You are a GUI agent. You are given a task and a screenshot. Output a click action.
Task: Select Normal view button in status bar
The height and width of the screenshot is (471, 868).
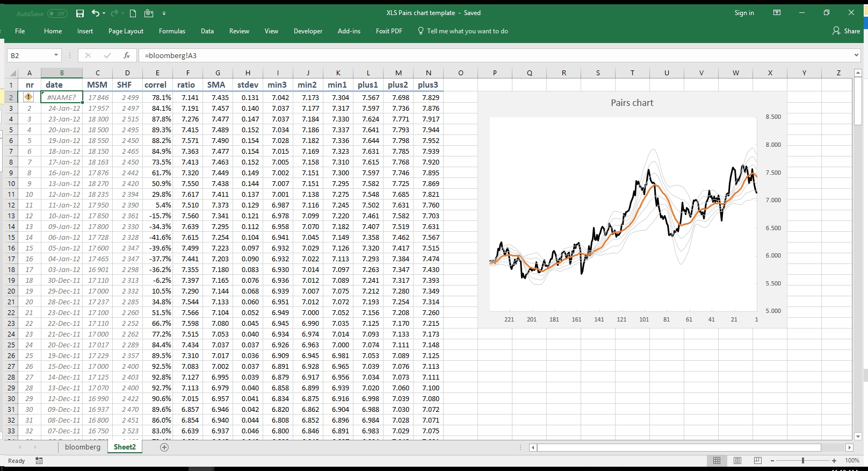click(717, 461)
